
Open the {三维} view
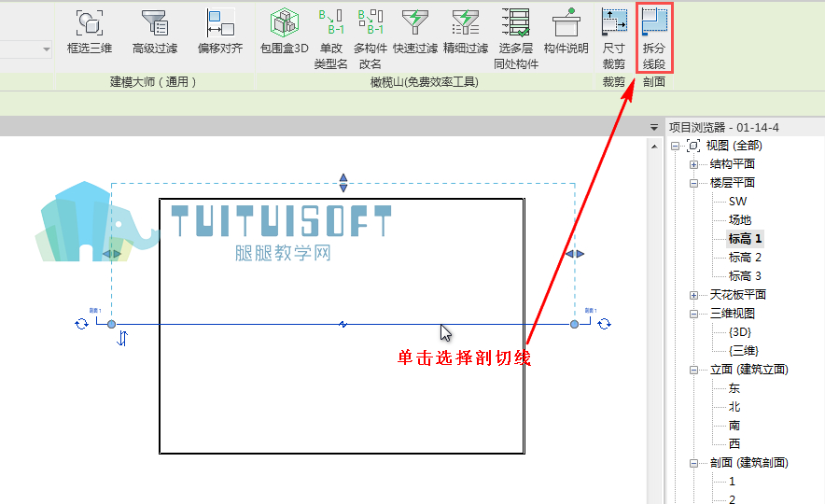click(744, 350)
